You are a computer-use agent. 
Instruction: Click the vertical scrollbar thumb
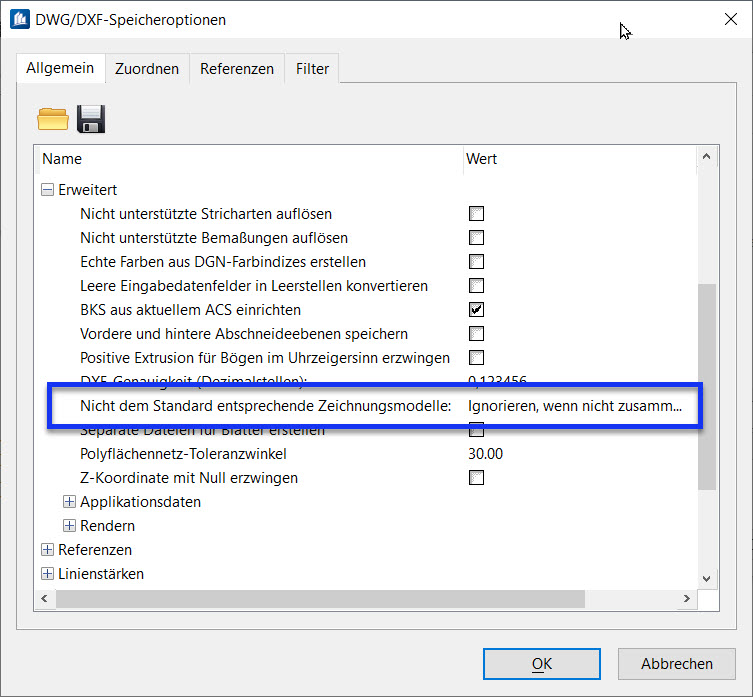click(x=707, y=387)
